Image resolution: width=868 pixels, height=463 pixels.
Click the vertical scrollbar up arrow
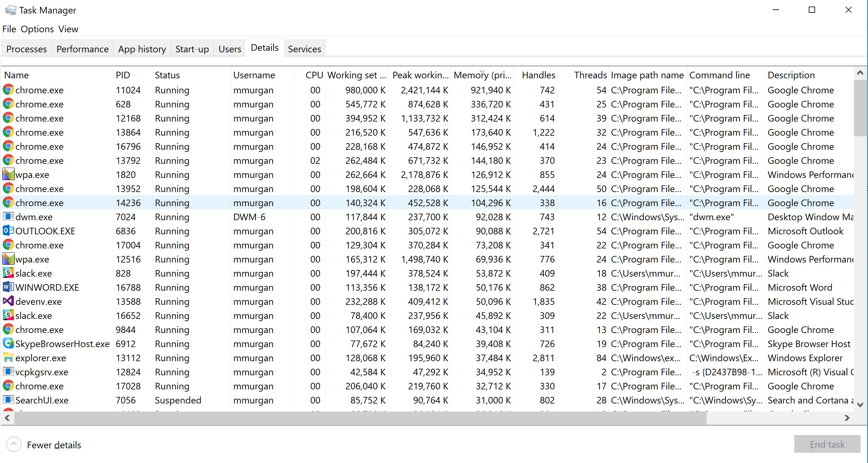860,73
